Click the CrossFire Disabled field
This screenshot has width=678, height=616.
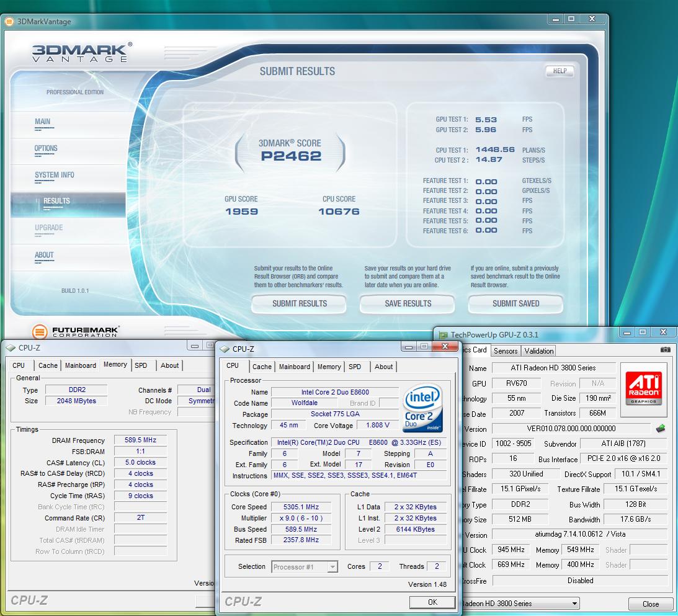[580, 581]
